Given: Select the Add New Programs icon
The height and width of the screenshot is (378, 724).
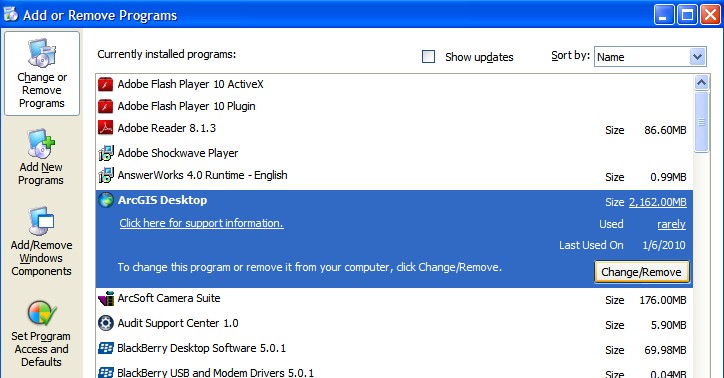Looking at the screenshot, I should [41, 144].
